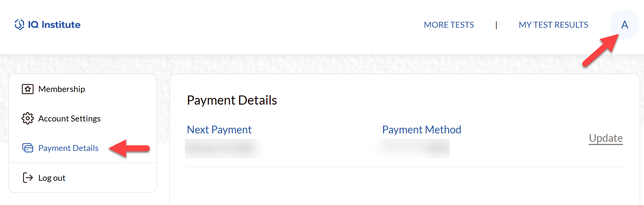Image resolution: width=644 pixels, height=205 pixels.
Task: Click the Log out arrow icon
Action: point(28,178)
